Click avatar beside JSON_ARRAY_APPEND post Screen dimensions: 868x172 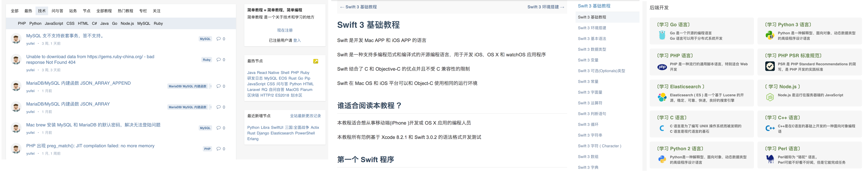pos(16,86)
